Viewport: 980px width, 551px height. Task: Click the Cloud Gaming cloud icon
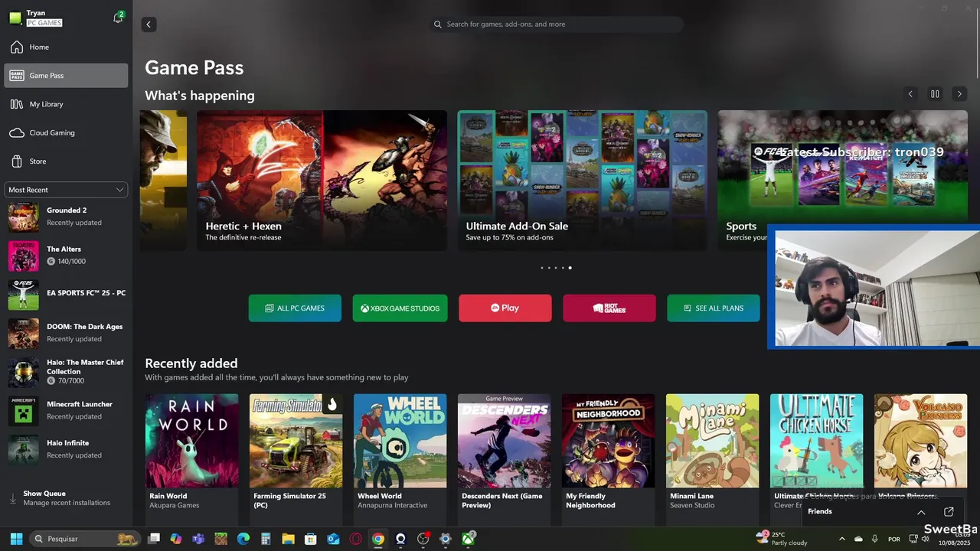(x=17, y=133)
